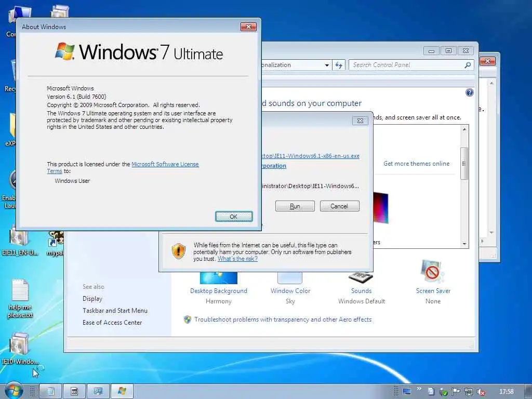This screenshot has width=532, height=399.
Task: Click Troubleshoot problems with transparency and Aero effects
Action: coord(283,320)
